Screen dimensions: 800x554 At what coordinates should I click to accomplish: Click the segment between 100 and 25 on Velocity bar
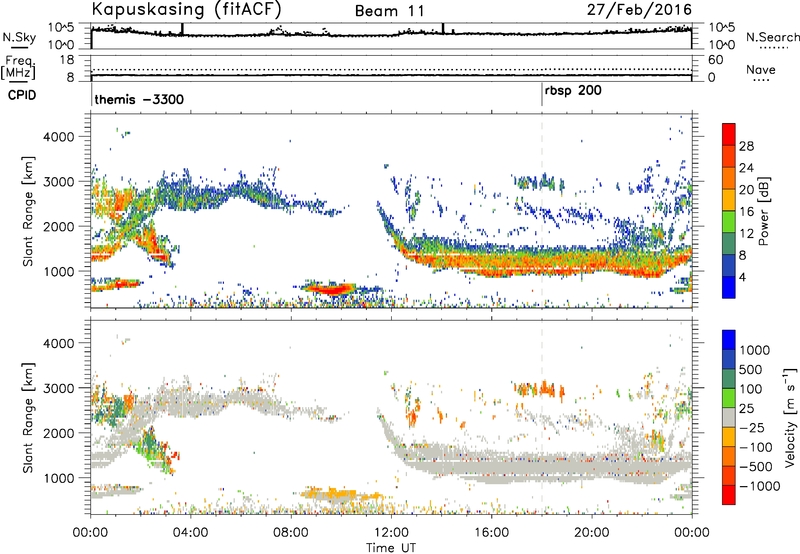tap(729, 398)
